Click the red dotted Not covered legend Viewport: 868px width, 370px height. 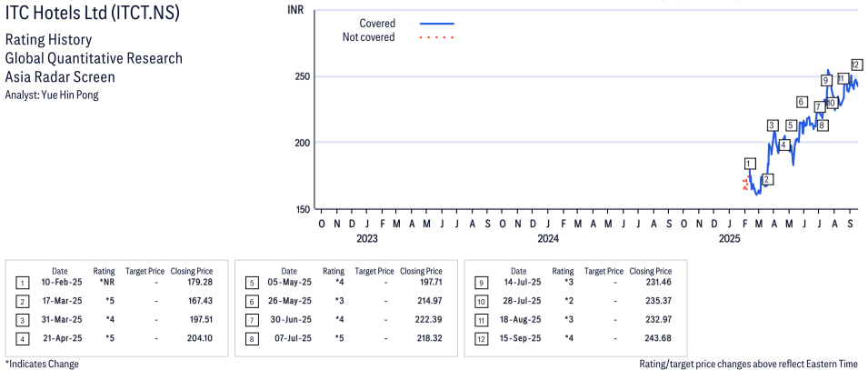pos(437,37)
